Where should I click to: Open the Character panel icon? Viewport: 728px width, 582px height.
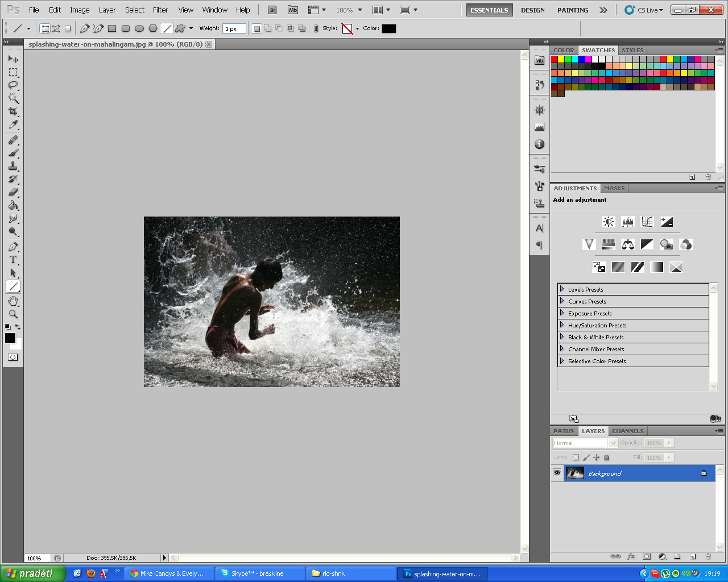coord(540,228)
